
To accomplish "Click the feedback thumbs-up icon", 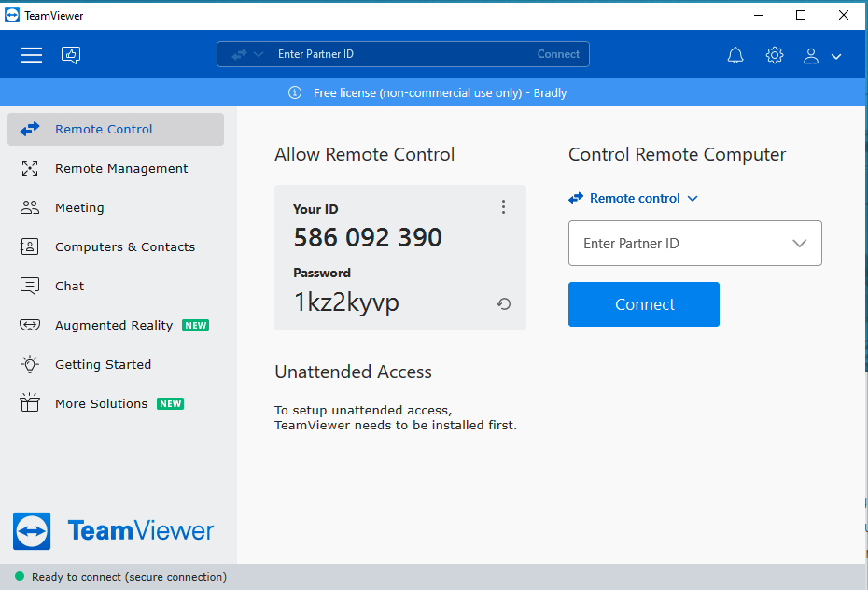I will click(71, 55).
